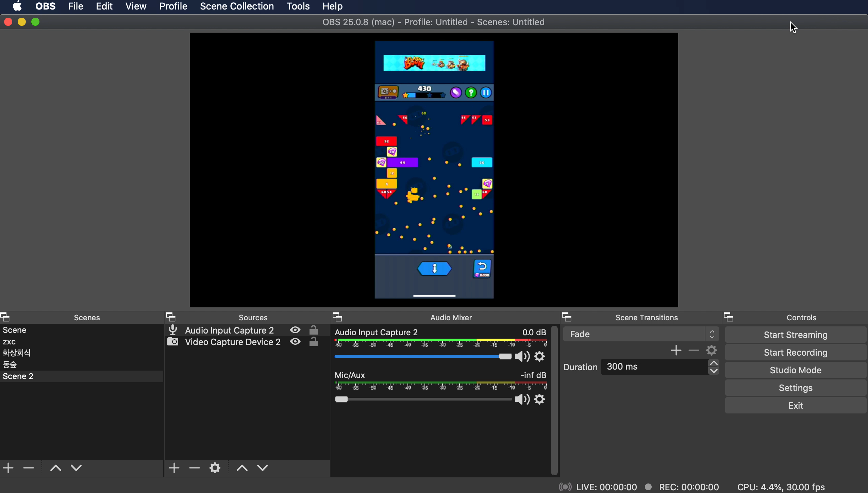The width and height of the screenshot is (868, 493).
Task: Open the Fade transition dropdown
Action: click(x=640, y=334)
